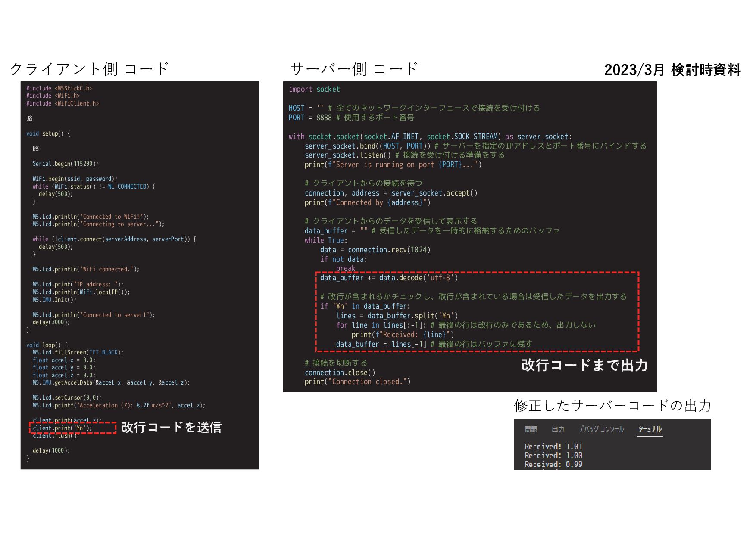This screenshot has height=534, width=756.
Task: Click the 'M5.IMU.Init();' line
Action: (x=54, y=300)
